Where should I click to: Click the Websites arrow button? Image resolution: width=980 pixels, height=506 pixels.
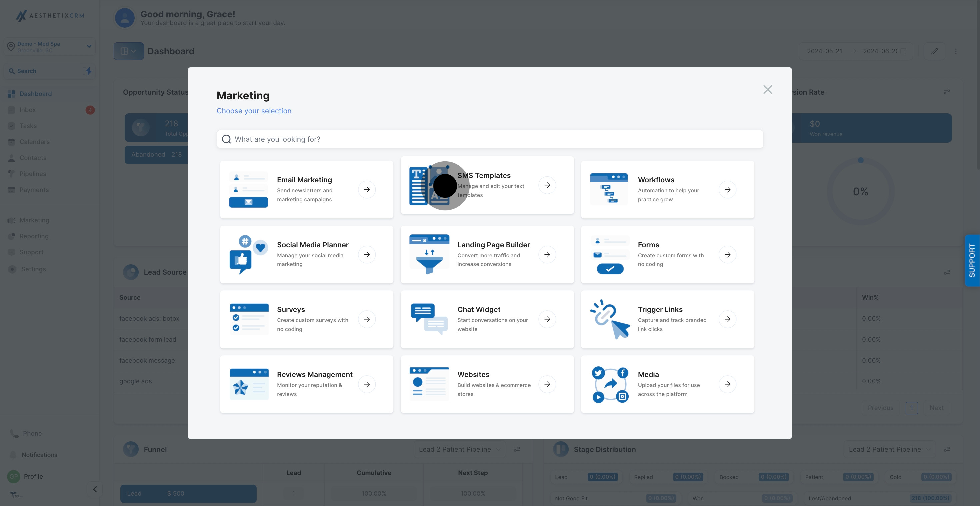point(547,384)
